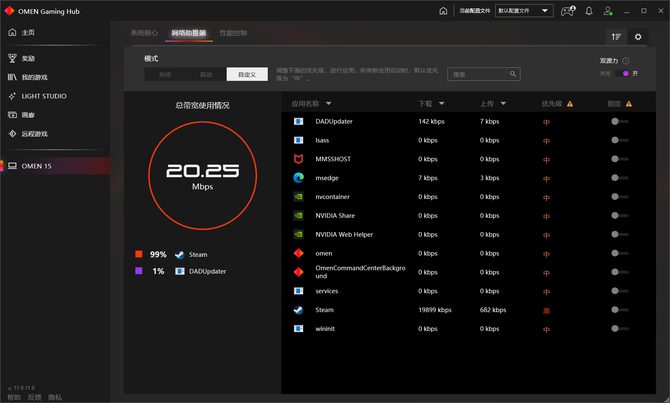Click the Steam icon in bandwidth legend
This screenshot has height=403, width=670.
tap(179, 255)
